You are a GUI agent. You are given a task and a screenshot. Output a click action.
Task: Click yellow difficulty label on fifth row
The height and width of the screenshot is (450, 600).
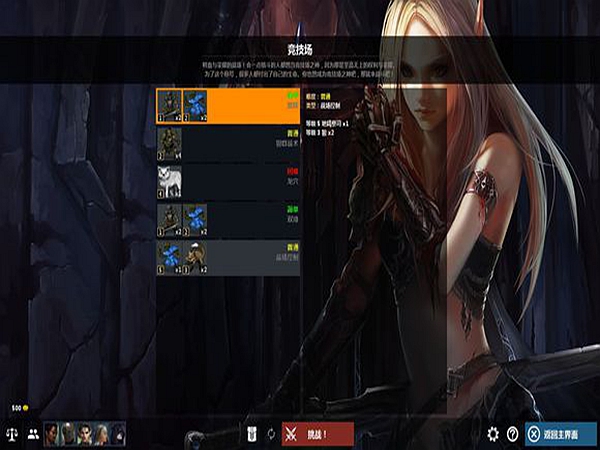click(293, 247)
